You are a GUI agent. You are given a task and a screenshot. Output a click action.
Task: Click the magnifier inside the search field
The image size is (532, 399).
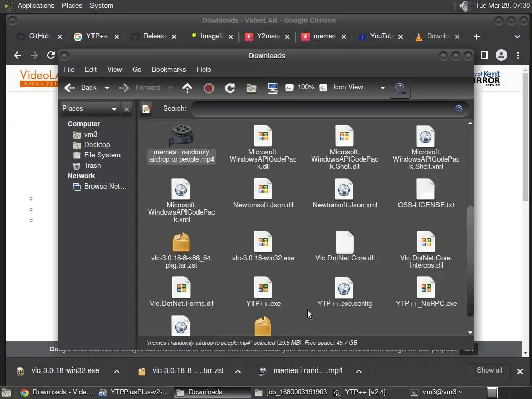coord(459,109)
